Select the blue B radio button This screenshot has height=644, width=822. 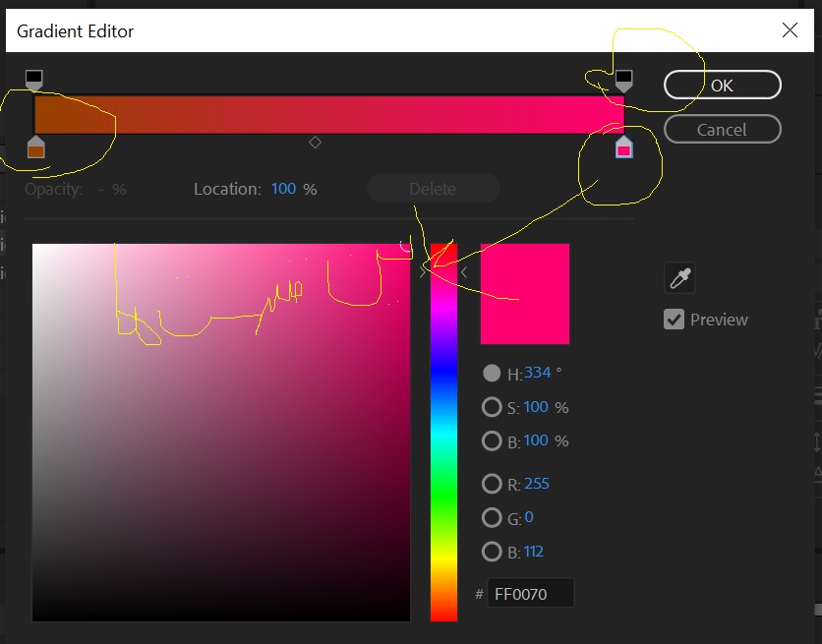pyautogui.click(x=492, y=552)
